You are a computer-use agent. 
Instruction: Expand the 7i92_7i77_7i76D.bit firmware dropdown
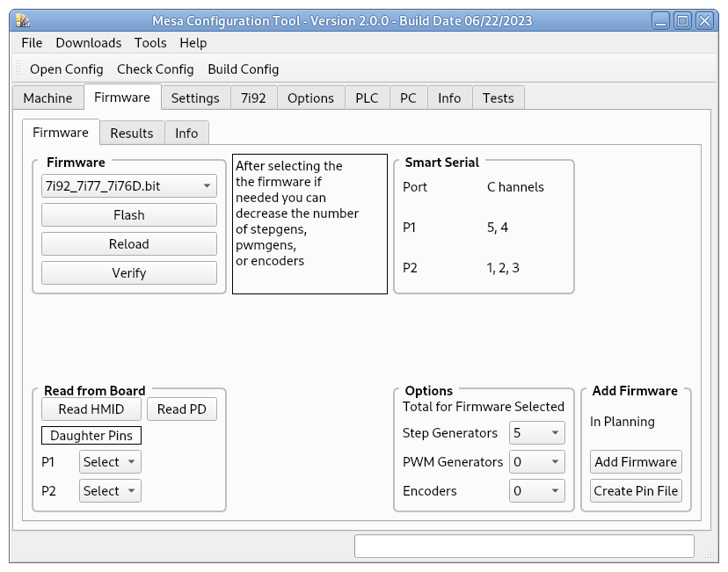pos(129,186)
